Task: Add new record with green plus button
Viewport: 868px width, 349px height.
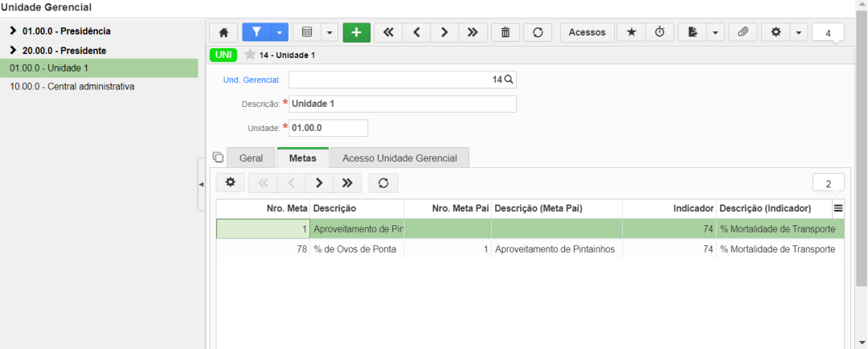Action: tap(357, 33)
